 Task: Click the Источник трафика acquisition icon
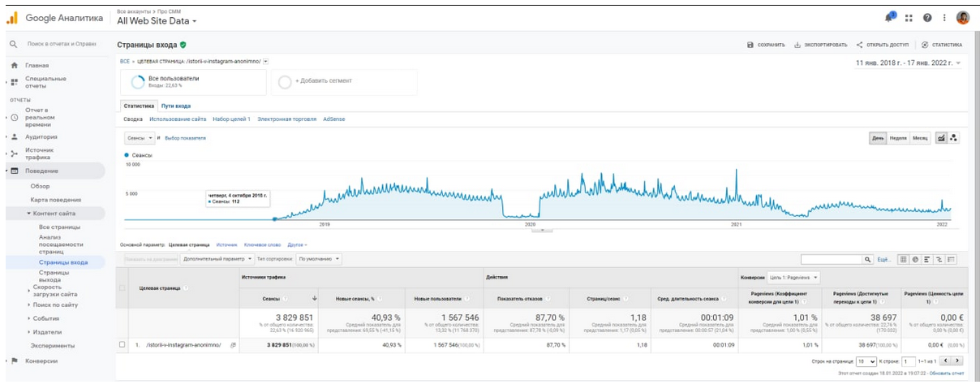click(15, 153)
